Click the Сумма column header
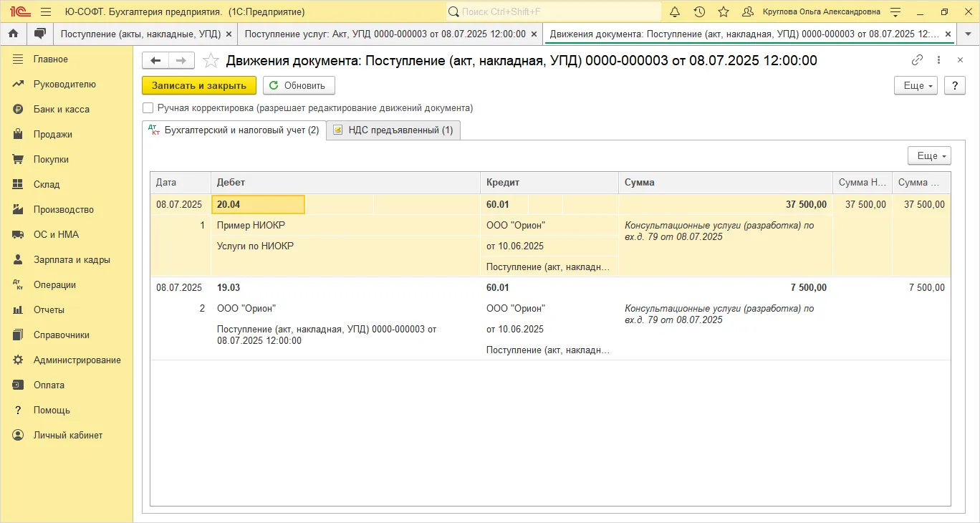 click(x=726, y=182)
